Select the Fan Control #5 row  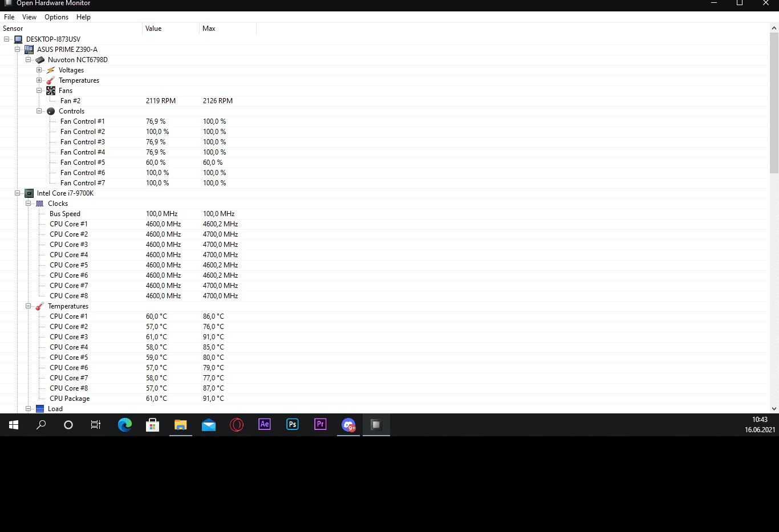pos(385,163)
